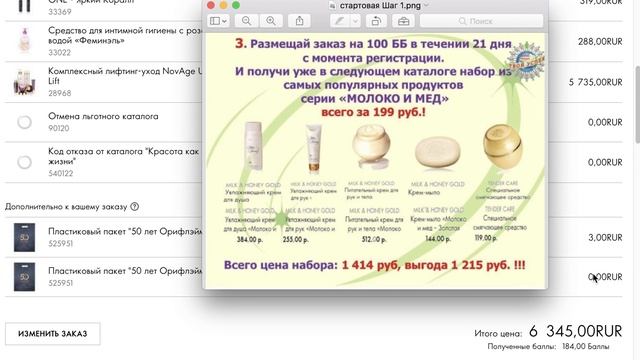Rotate the image with the rotate button

click(x=376, y=21)
